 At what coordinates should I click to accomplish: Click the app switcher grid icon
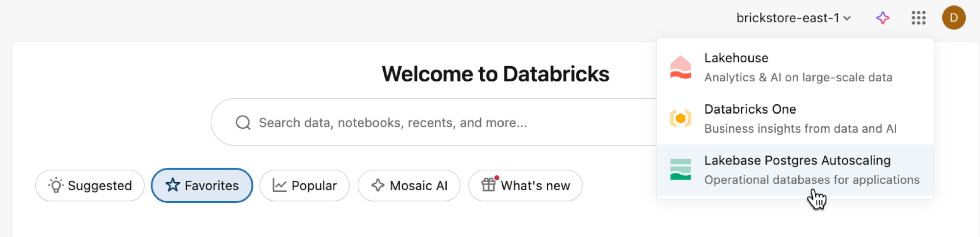[918, 18]
